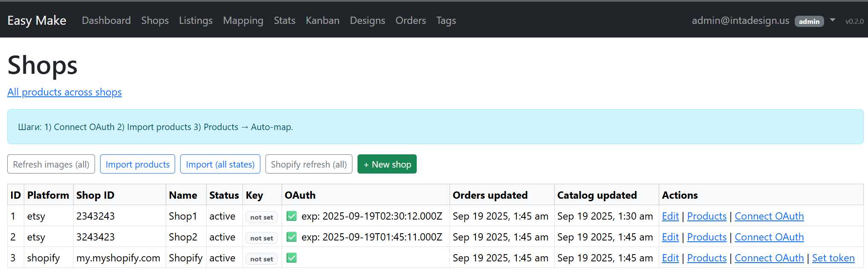Click the green OAuth checkmark for Shopify row
Image resolution: width=868 pixels, height=278 pixels.
(291, 258)
